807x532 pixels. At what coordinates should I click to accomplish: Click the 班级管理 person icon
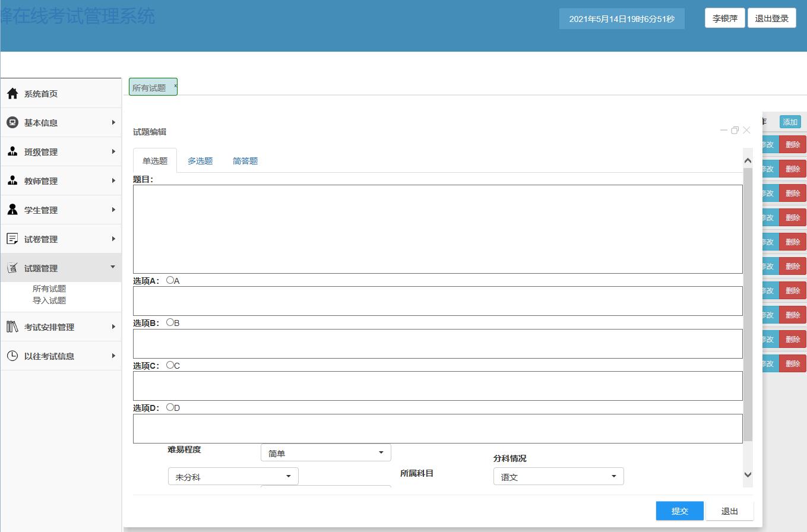coord(12,151)
